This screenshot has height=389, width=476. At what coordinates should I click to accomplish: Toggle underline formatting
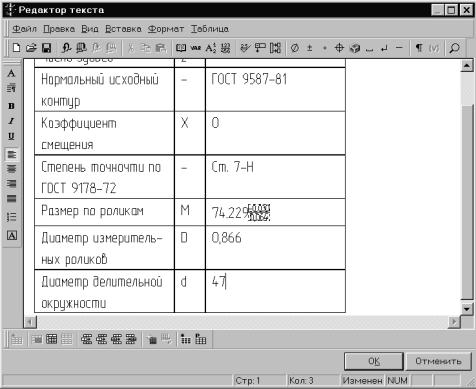tap(11, 136)
